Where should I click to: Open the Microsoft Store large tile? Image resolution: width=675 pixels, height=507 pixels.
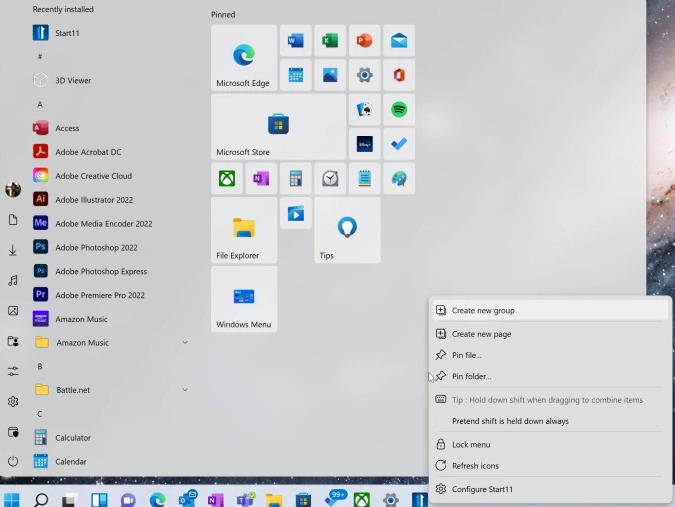(x=279, y=127)
